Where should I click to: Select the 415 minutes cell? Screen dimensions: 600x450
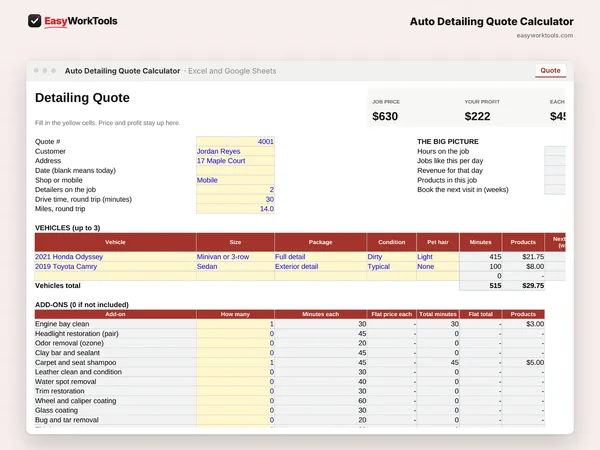tap(481, 257)
